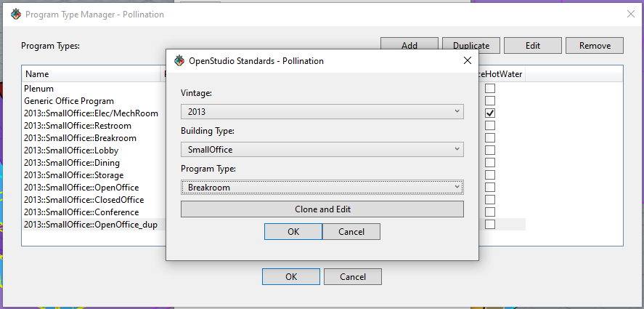Open the Program Type dropdown showing Breakroom
Screen dimensions: 644x309
point(322,187)
